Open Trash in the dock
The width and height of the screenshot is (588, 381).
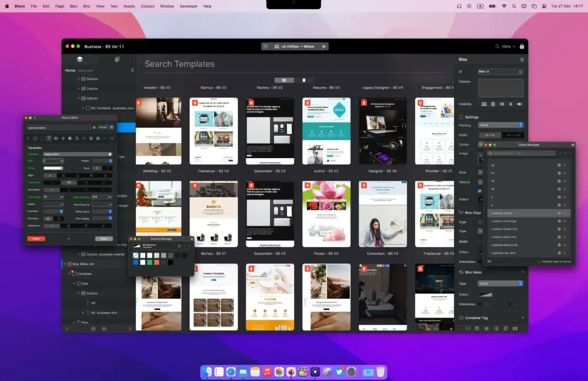point(381,372)
